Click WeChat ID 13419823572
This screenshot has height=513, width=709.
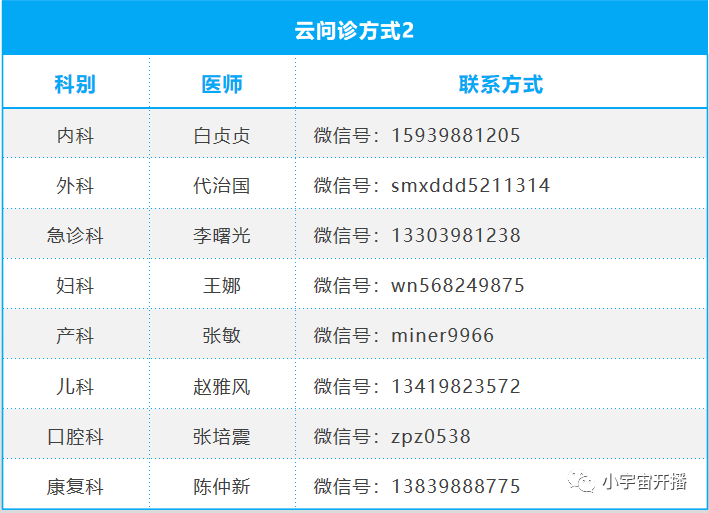[456, 386]
